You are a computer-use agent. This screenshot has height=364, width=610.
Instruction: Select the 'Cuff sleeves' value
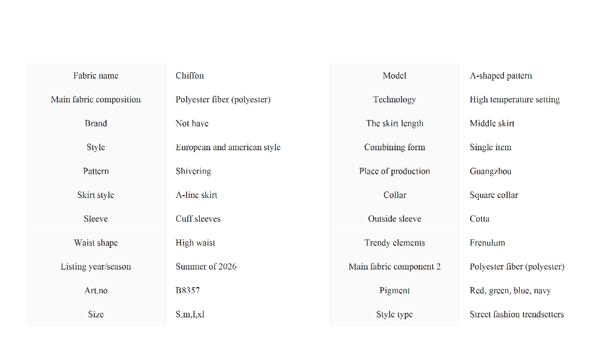click(x=198, y=219)
